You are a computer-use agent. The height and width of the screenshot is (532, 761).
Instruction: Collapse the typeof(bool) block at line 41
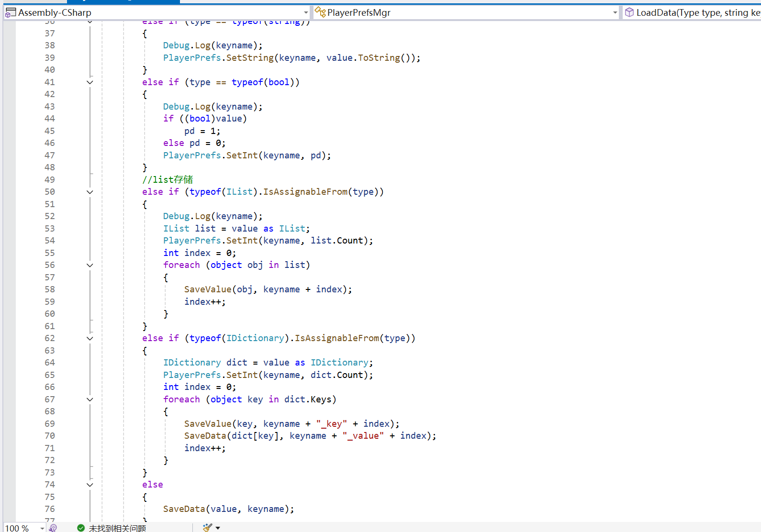click(90, 82)
